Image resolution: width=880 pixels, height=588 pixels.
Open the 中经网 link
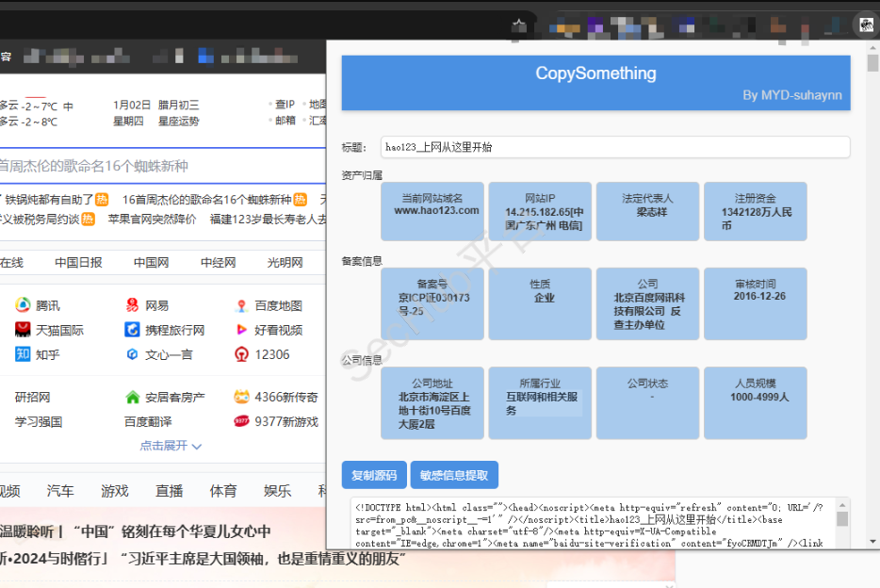tap(219, 263)
